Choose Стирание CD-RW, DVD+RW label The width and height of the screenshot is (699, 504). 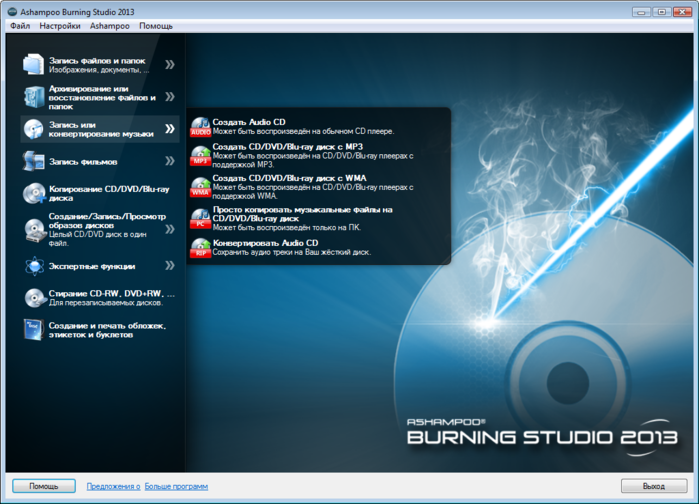pyautogui.click(x=111, y=294)
